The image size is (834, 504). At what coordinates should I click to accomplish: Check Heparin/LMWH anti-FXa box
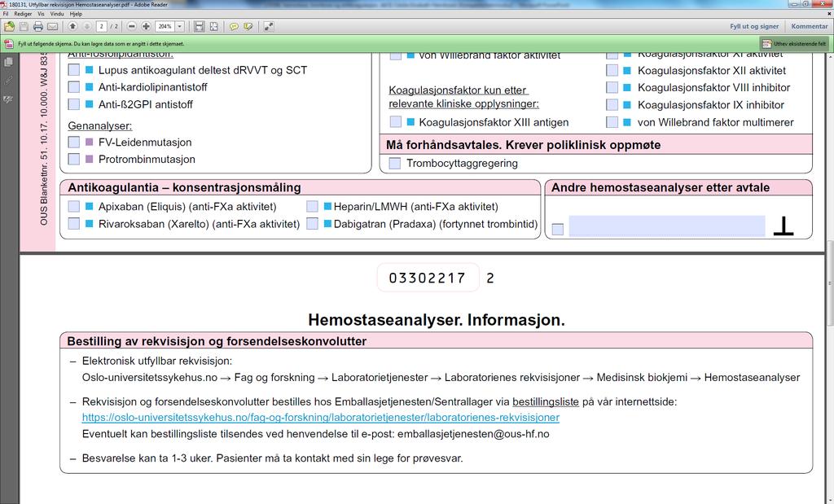[312, 206]
